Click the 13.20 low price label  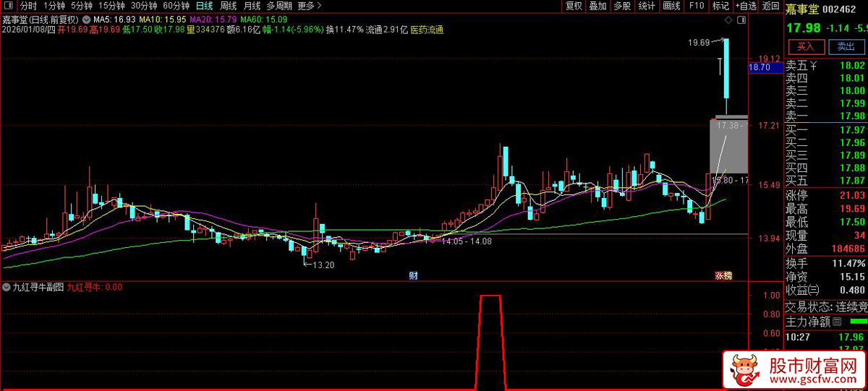tap(323, 265)
